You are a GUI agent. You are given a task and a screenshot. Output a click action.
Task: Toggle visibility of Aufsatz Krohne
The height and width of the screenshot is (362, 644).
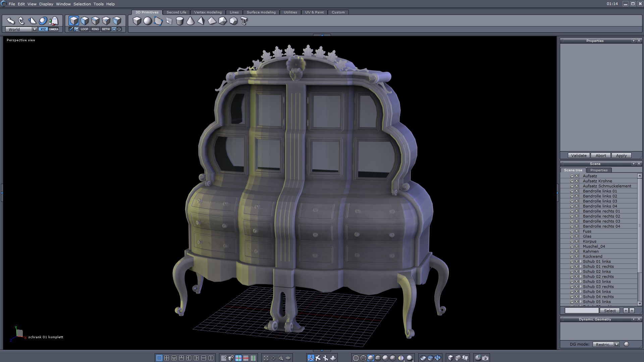point(577,181)
